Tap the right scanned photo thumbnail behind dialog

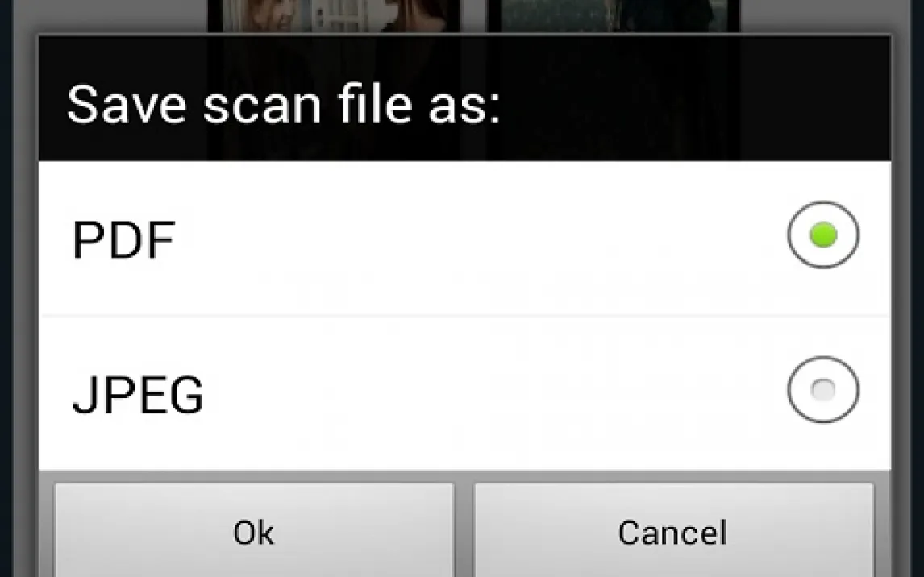613,16
